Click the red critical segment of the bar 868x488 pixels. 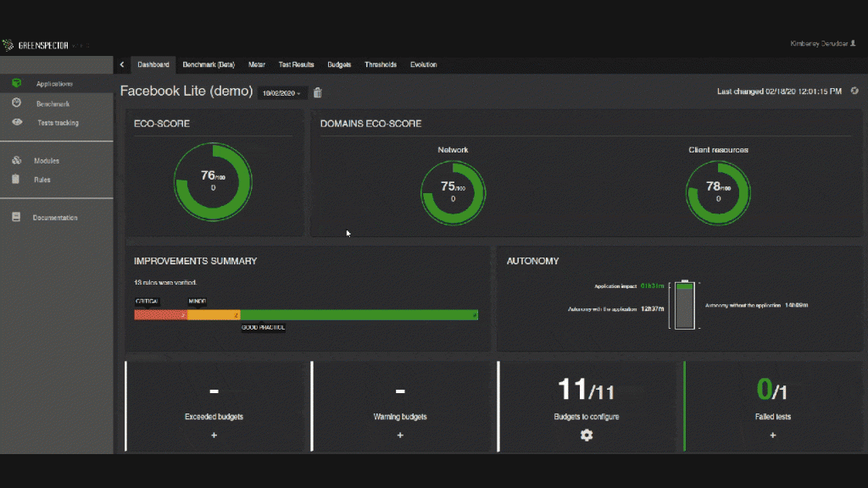click(160, 315)
